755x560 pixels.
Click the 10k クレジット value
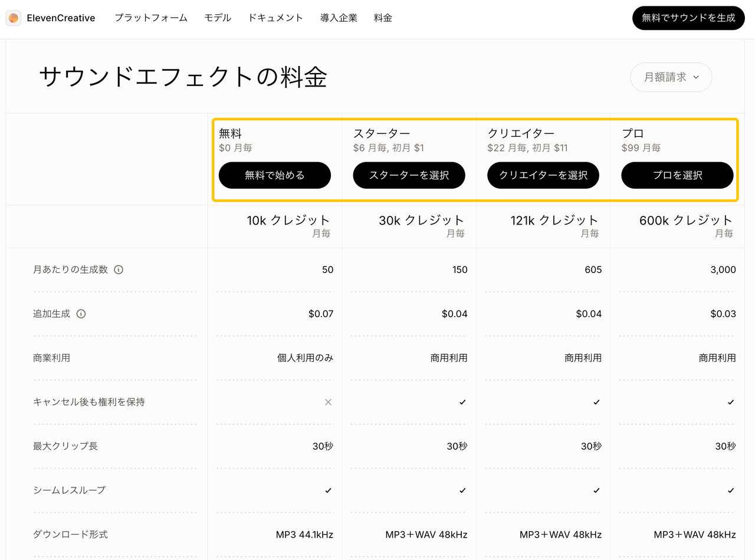point(288,220)
